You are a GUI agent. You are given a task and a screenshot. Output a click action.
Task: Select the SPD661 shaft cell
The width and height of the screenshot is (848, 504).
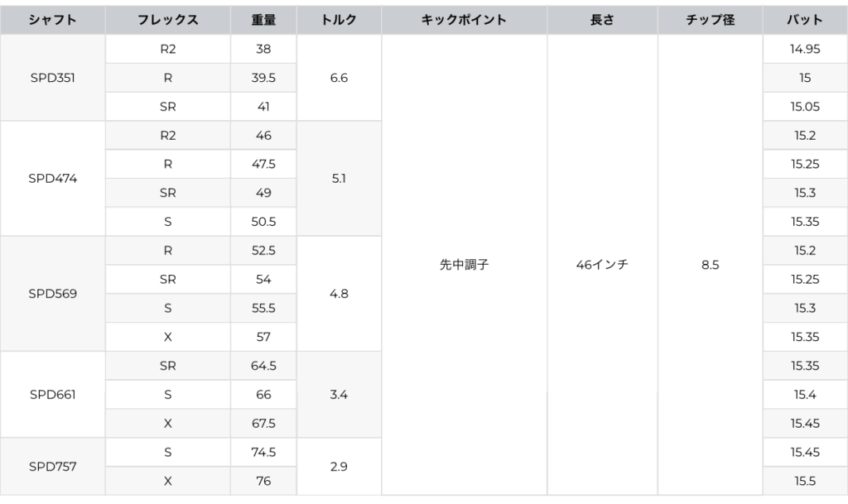click(x=52, y=394)
